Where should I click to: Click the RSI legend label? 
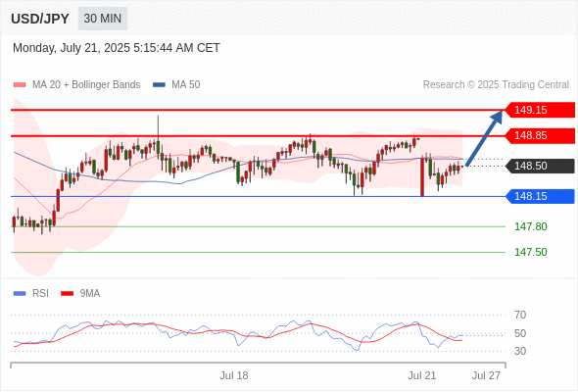click(x=40, y=294)
